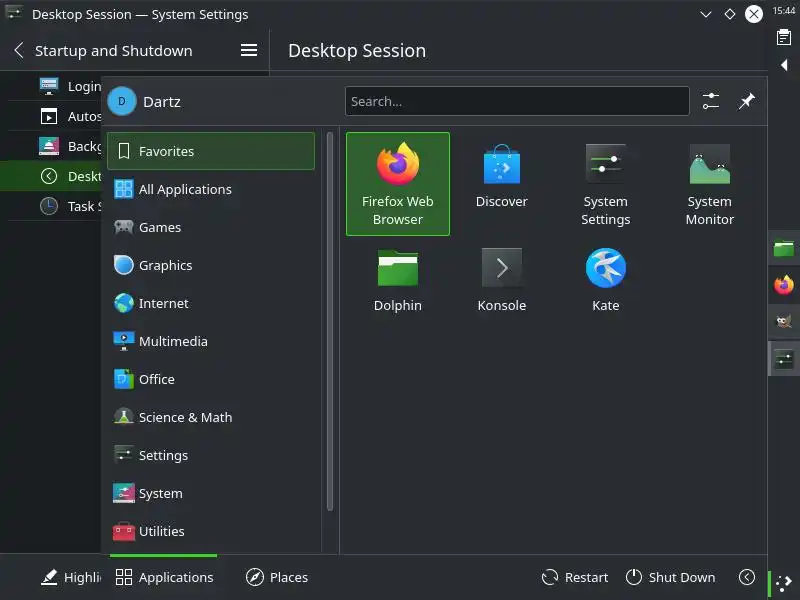Show All Applications category
The height and width of the screenshot is (600, 800).
click(211, 189)
